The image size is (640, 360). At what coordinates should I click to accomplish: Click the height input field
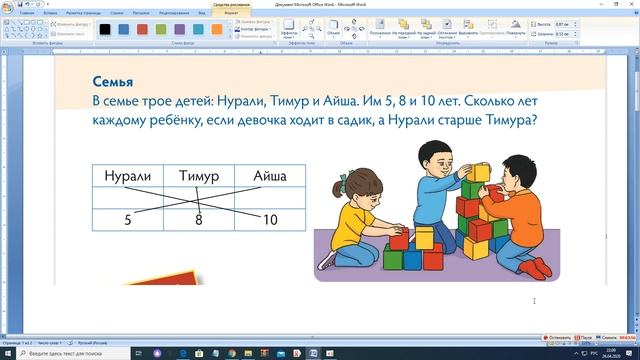tap(563, 24)
